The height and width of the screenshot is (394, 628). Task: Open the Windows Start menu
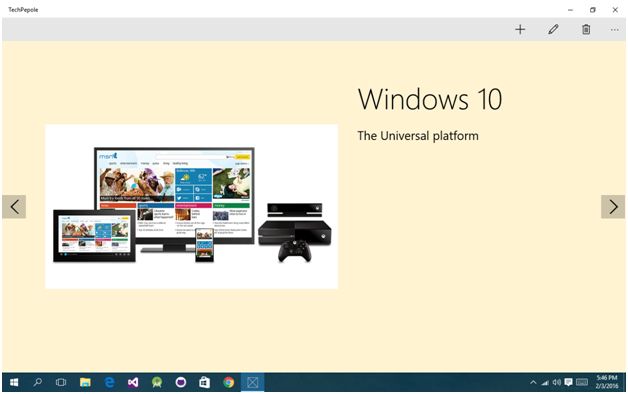[14, 382]
